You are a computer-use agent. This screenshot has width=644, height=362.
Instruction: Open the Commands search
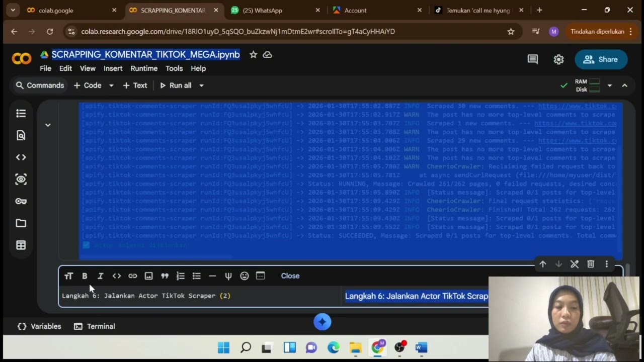[x=40, y=85]
